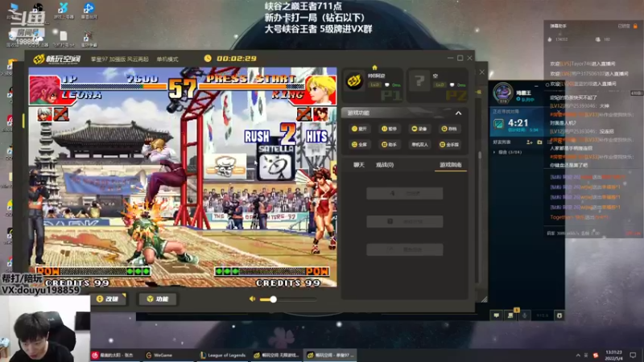Viewport: 644px width, 362px height.
Task: Switch to the 观战(0) spectators tab
Action: point(385,165)
